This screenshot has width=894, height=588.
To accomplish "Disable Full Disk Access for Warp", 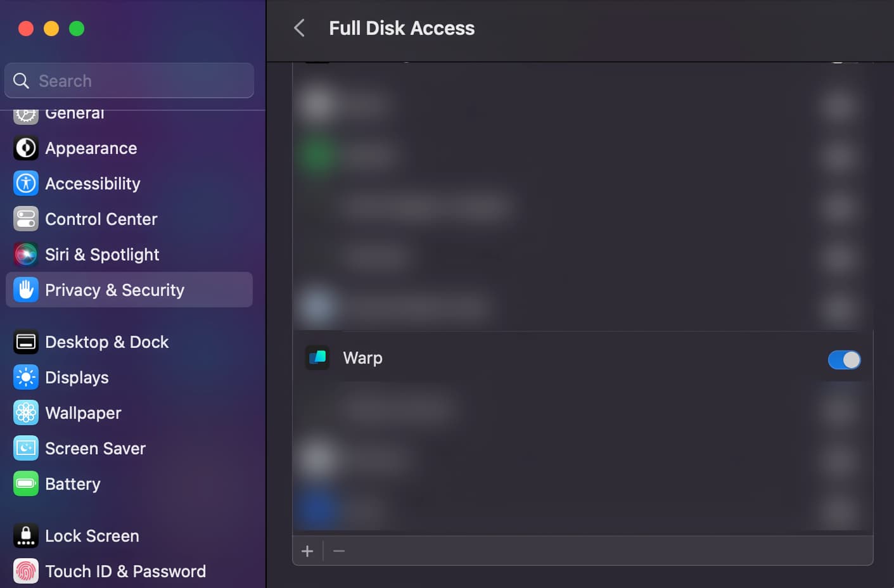I will 844,360.
